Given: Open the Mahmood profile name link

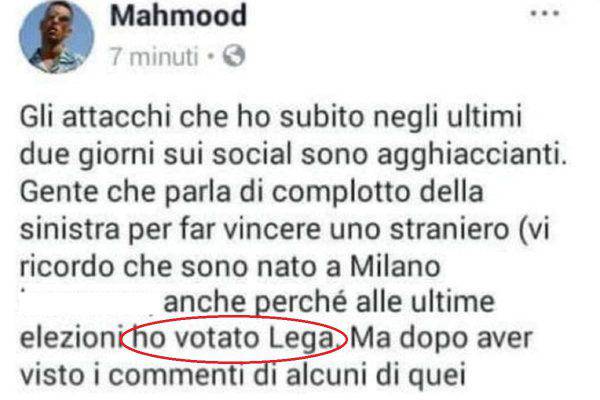Looking at the screenshot, I should (178, 15).
